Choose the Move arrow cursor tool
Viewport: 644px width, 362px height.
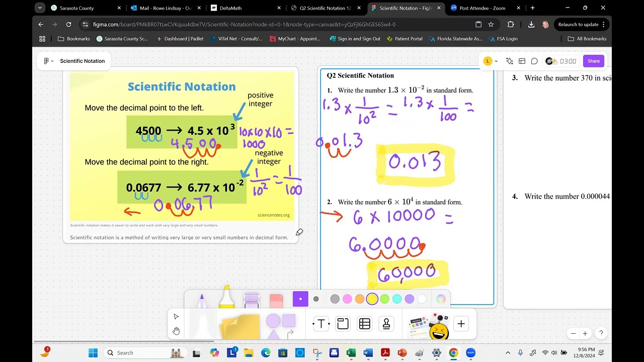coord(176,316)
